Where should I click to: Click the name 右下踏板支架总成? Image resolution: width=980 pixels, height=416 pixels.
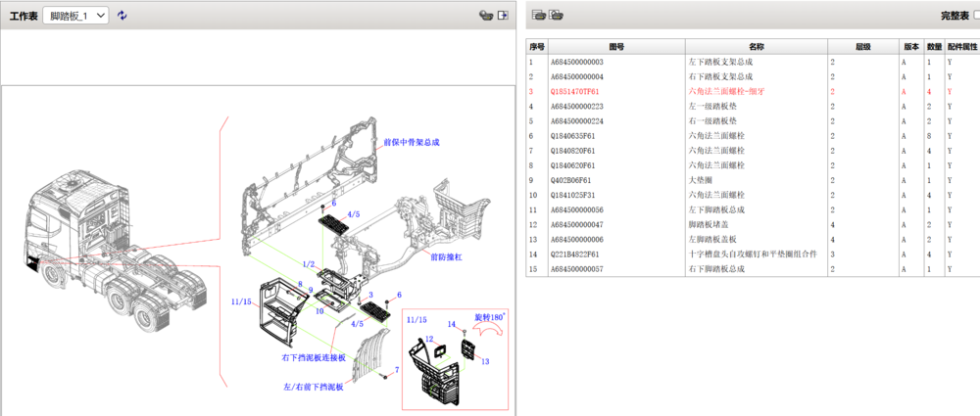click(x=720, y=76)
